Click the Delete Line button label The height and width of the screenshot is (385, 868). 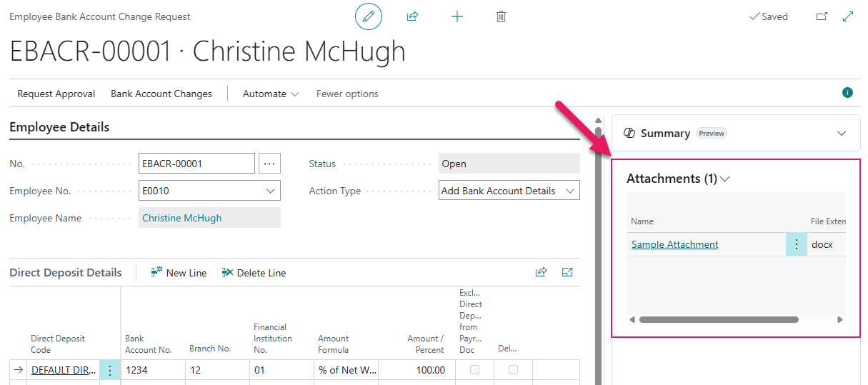(x=261, y=273)
